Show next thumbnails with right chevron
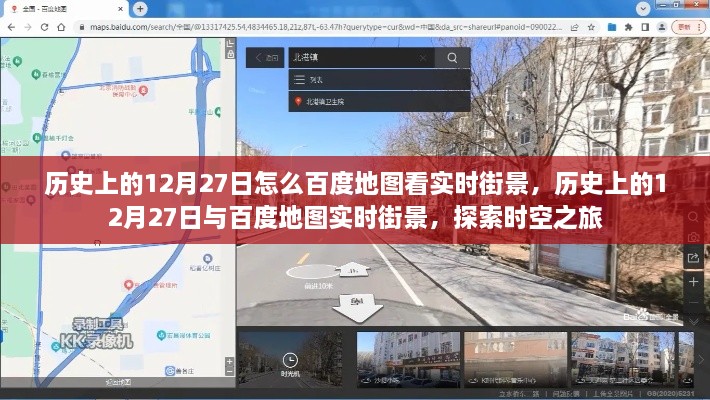710x400 pixels. [700, 360]
